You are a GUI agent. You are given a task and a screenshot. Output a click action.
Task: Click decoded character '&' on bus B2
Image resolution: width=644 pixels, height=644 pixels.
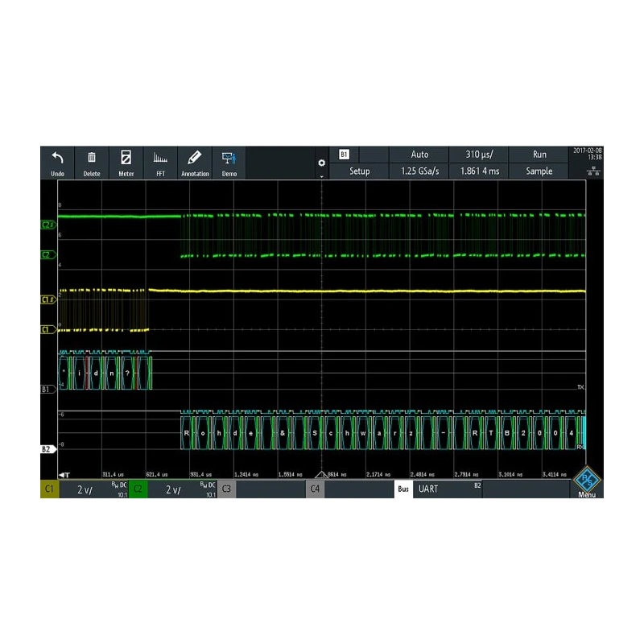(x=283, y=433)
